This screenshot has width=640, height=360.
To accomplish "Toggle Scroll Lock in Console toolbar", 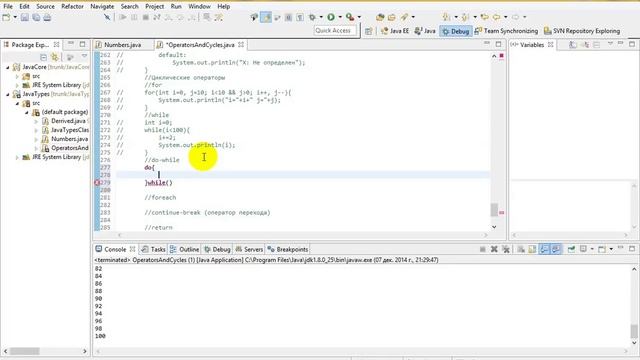I will coord(532,249).
